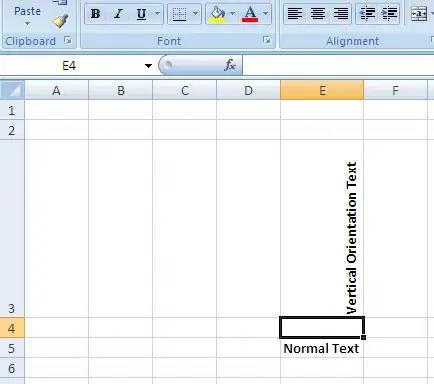The image size is (434, 384).
Task: Toggle Bold formatting
Action: [96, 14]
